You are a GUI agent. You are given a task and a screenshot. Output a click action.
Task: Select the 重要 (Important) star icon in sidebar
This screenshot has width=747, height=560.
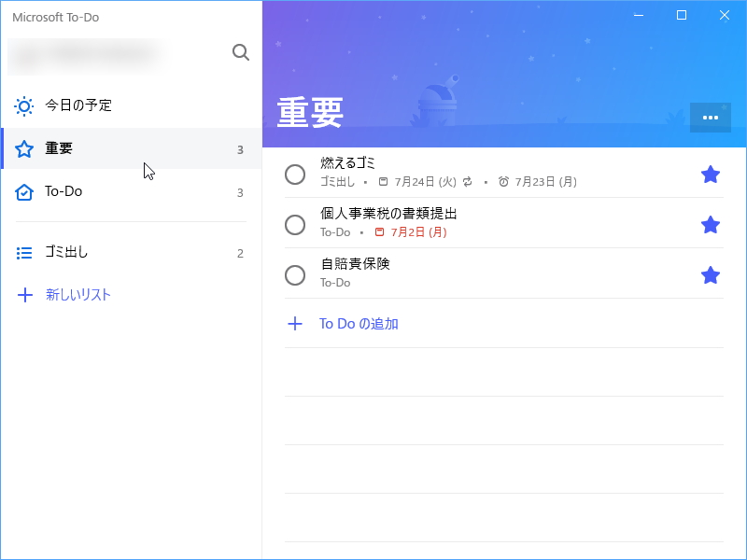tap(23, 148)
